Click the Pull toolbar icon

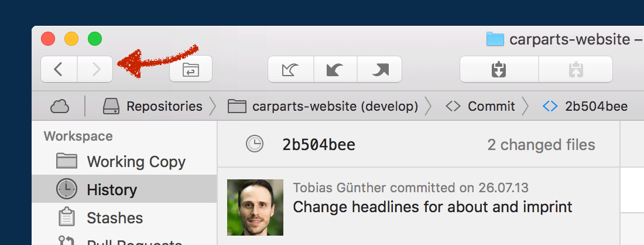[335, 70]
